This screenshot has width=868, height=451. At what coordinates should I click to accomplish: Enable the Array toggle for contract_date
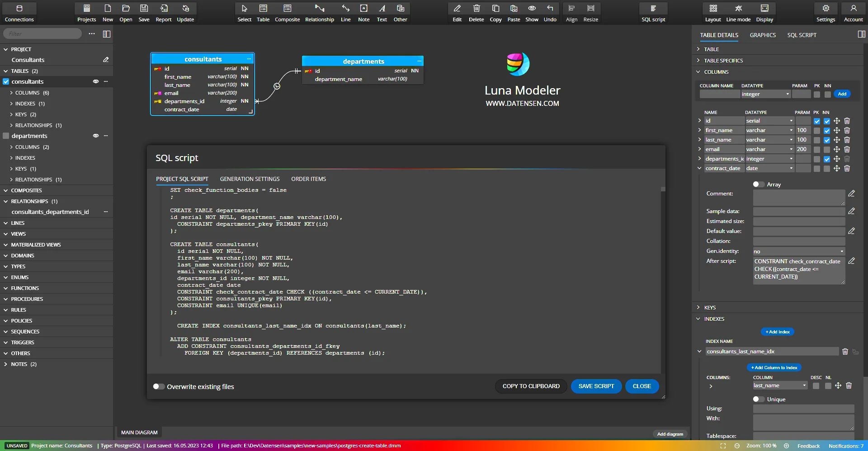[x=758, y=184]
